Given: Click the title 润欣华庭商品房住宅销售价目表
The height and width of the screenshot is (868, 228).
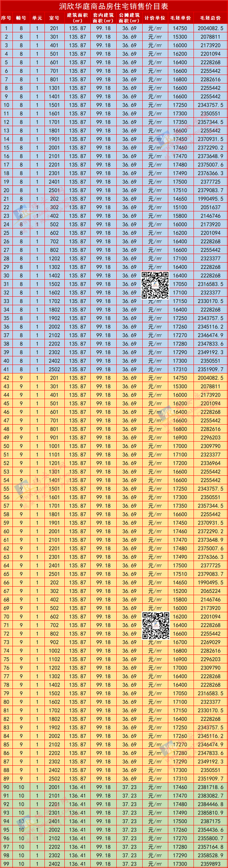Looking at the screenshot, I should tap(114, 6).
